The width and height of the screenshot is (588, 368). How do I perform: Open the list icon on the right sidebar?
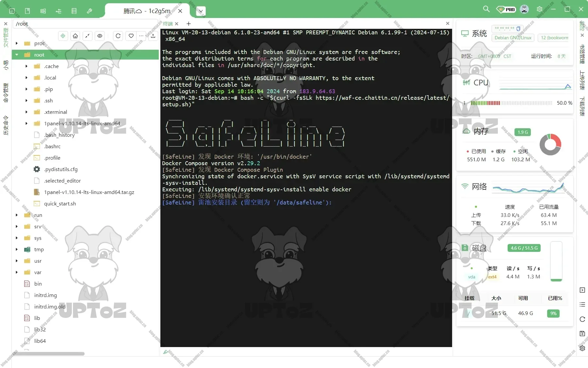pyautogui.click(x=582, y=305)
